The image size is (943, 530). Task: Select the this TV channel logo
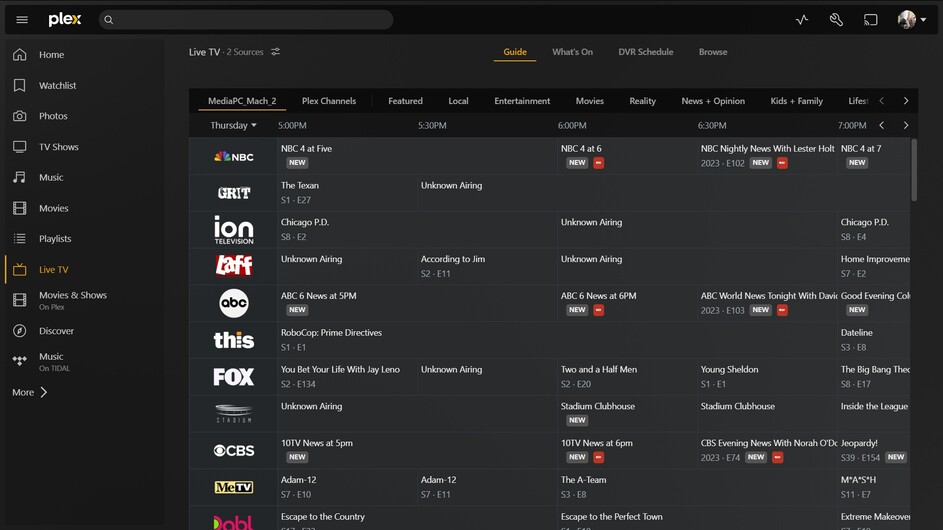pos(234,340)
